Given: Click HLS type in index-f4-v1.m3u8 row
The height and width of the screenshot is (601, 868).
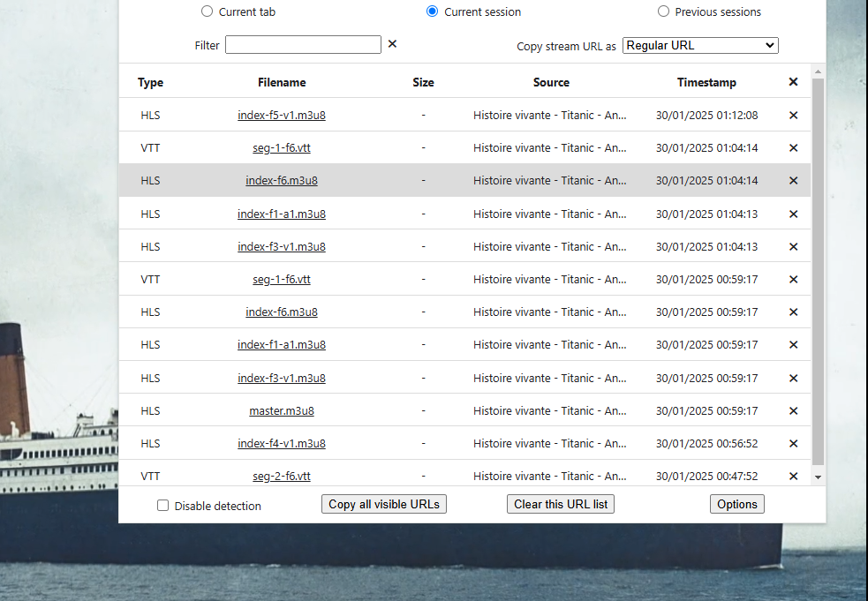Looking at the screenshot, I should point(151,443).
